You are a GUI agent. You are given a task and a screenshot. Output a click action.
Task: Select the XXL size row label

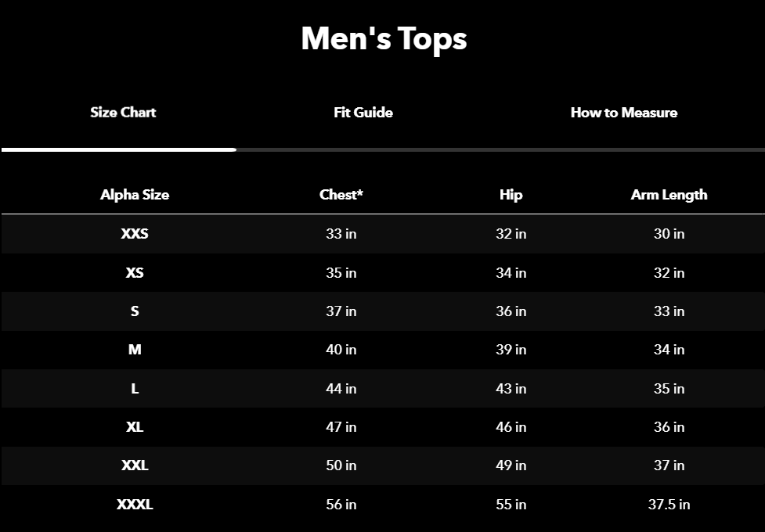[x=135, y=465]
